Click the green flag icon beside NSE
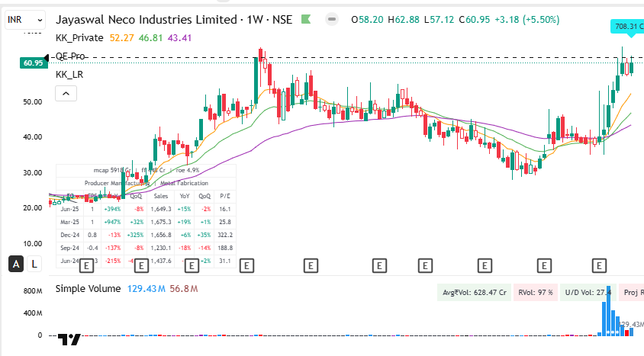The image size is (644, 356). click(306, 19)
